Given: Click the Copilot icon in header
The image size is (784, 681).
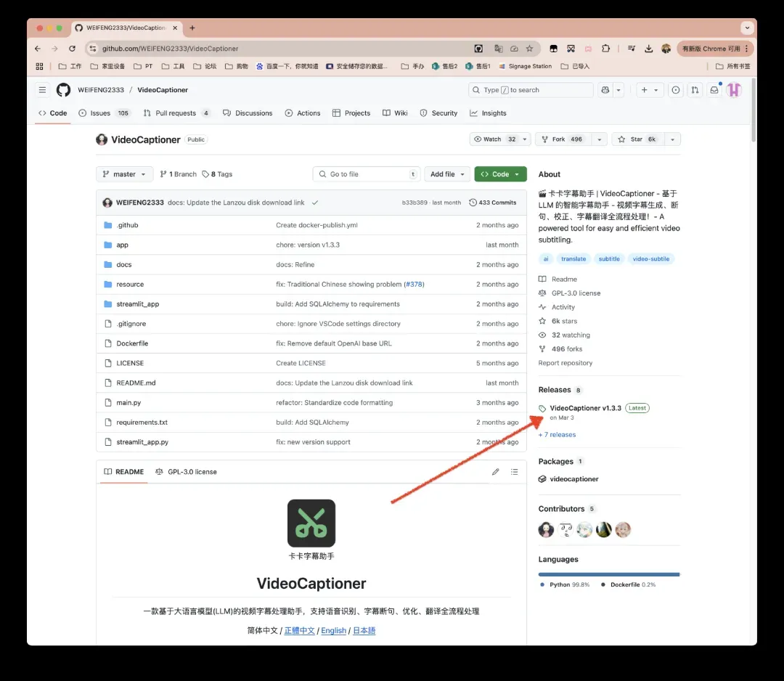Looking at the screenshot, I should (605, 90).
